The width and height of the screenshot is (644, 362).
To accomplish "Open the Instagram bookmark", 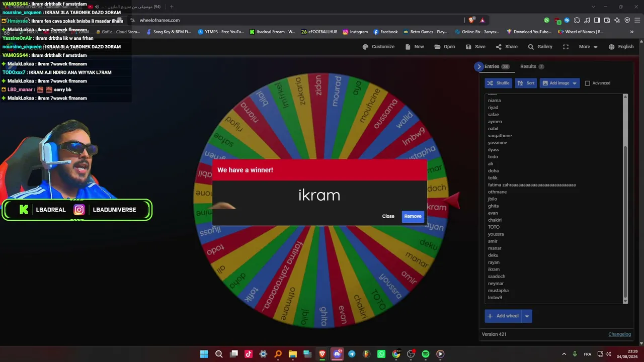I will [x=355, y=32].
